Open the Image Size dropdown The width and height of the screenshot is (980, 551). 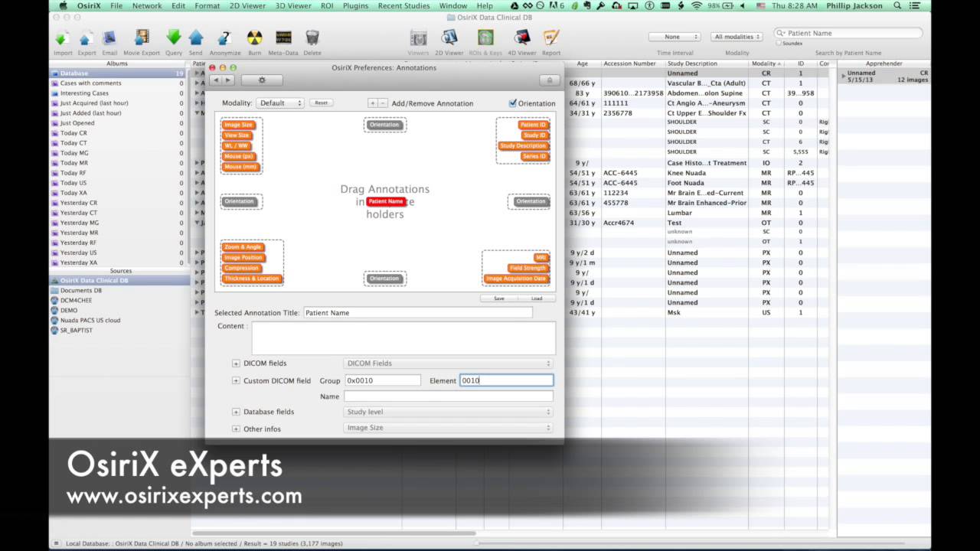(x=448, y=428)
